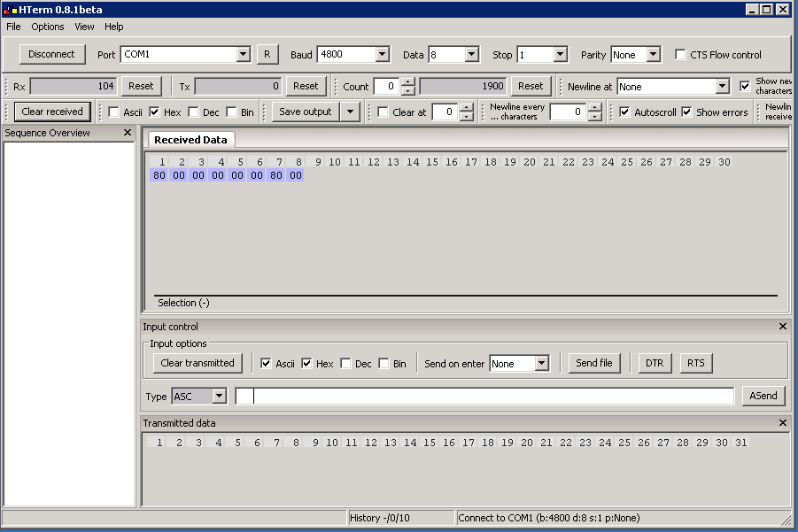798x532 pixels.
Task: Click the Save output button
Action: pyautogui.click(x=306, y=112)
